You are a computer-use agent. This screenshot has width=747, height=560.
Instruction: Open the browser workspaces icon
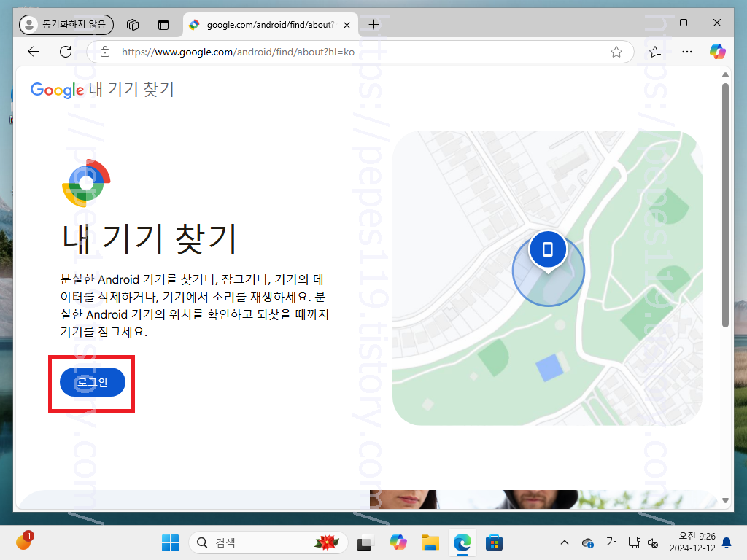133,25
